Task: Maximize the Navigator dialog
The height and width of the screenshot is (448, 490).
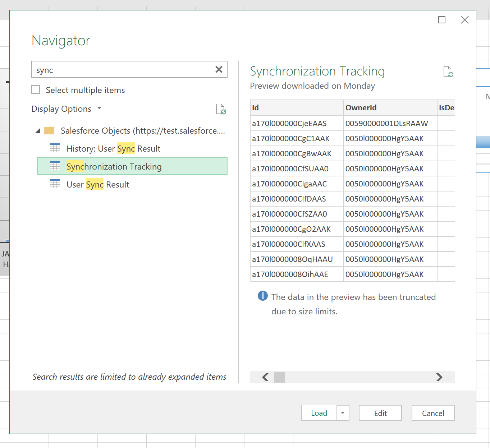Action: [x=442, y=20]
